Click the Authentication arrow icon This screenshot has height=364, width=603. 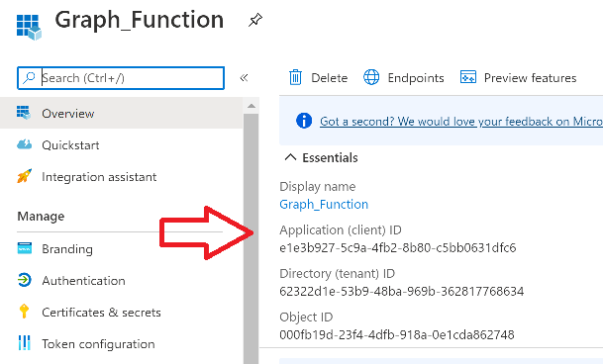(24, 280)
